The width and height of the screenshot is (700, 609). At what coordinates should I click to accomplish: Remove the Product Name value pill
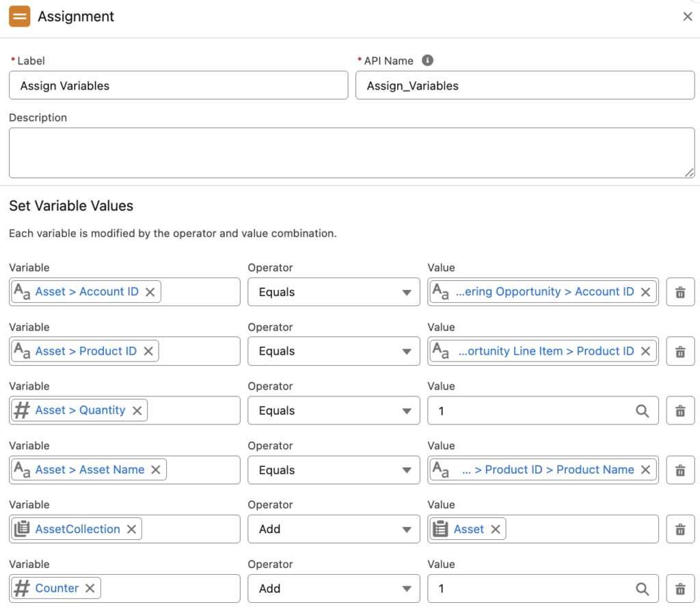pyautogui.click(x=645, y=470)
